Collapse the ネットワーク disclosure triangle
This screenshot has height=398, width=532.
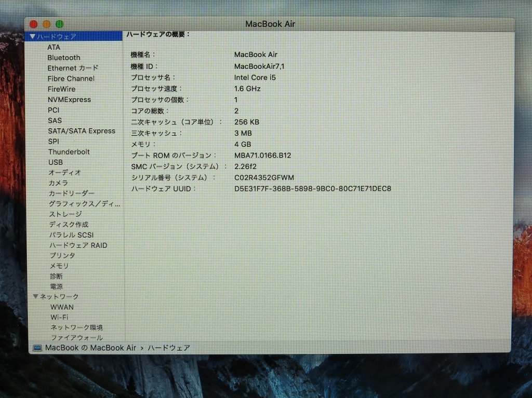pos(36,296)
